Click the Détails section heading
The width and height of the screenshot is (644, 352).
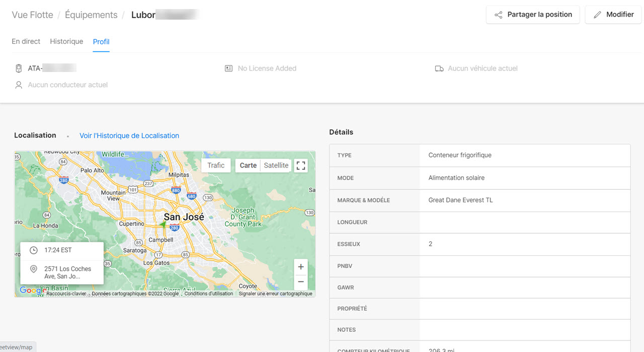[341, 132]
